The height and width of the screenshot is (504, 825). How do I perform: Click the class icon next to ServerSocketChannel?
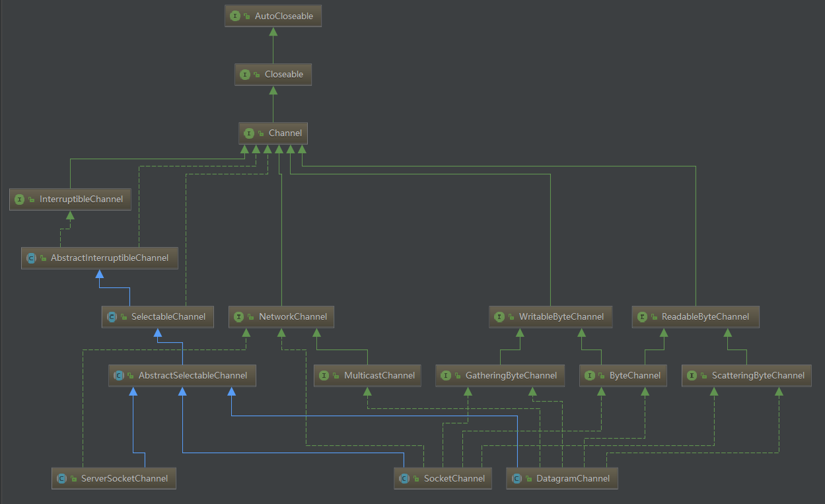(61, 478)
